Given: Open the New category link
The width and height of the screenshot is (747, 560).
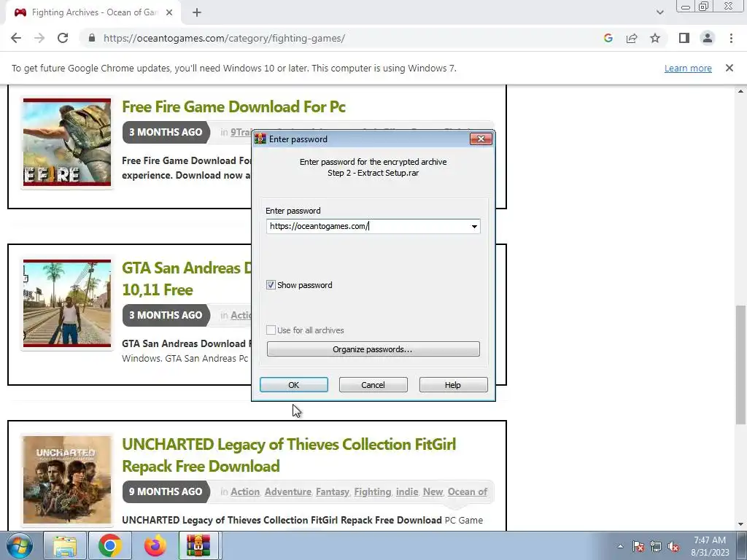Looking at the screenshot, I should click(433, 491).
